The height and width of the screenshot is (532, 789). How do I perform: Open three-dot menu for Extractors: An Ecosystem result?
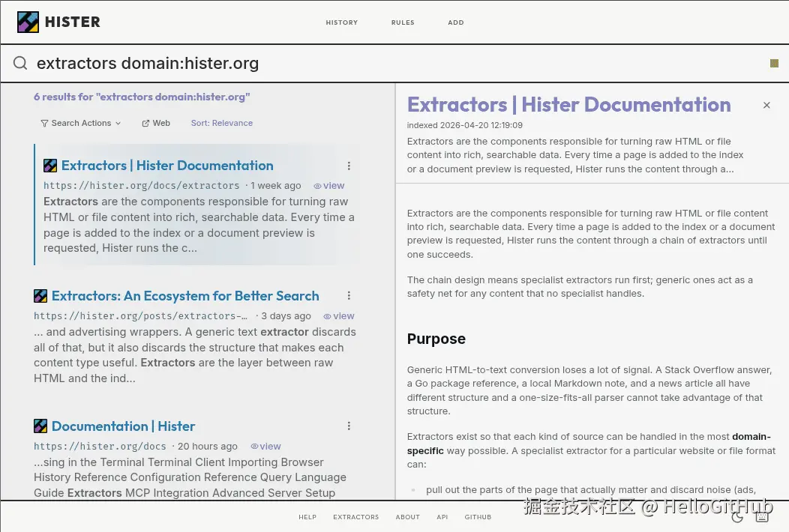coord(349,296)
